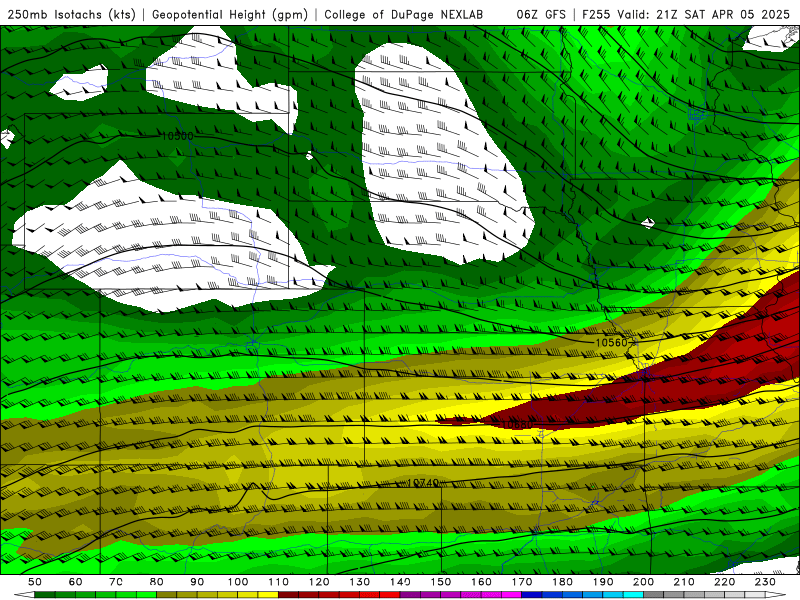Click the 70 value on the legend
Screen dimensions: 800x600
(x=116, y=582)
